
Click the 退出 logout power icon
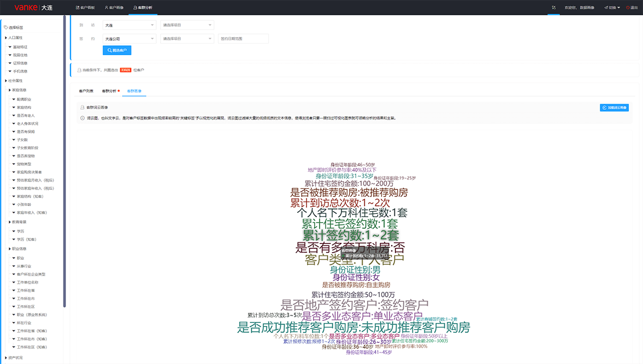pyautogui.click(x=628, y=8)
